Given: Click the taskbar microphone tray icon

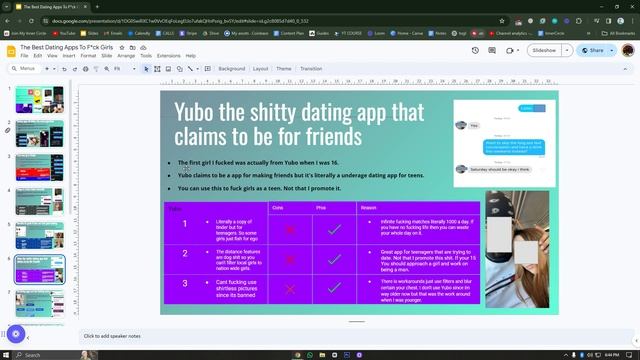Looking at the screenshot, I should [x=574, y=355].
